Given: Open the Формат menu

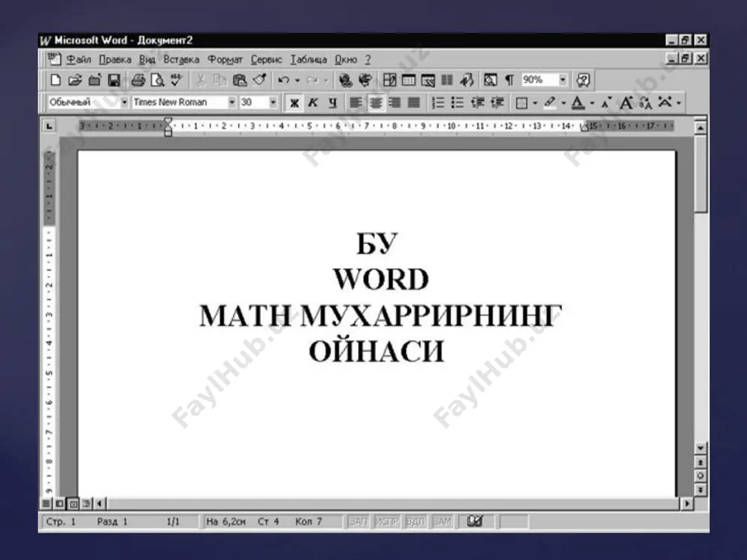Looking at the screenshot, I should 225,60.
